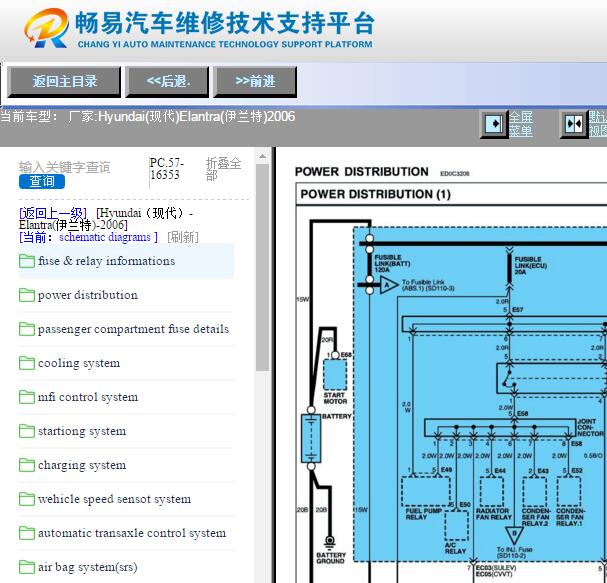This screenshot has height=583, width=607.
Task: Click the default view split icon
Action: 574,124
